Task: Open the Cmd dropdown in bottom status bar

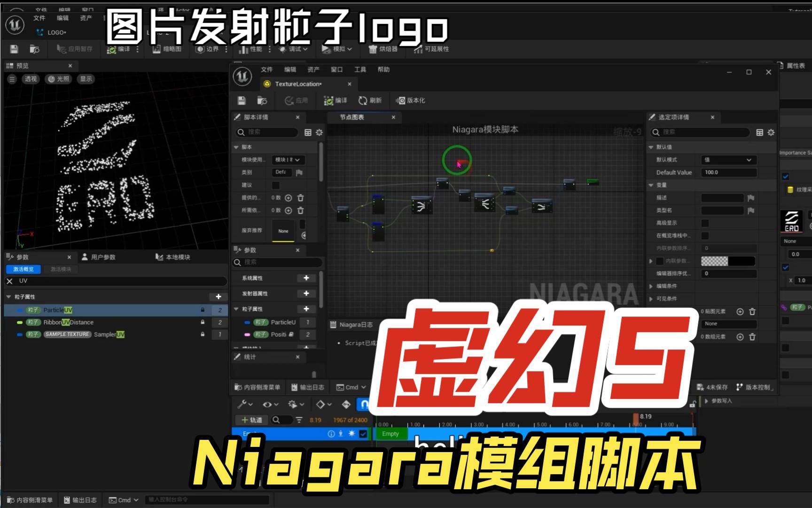Action: (124, 500)
